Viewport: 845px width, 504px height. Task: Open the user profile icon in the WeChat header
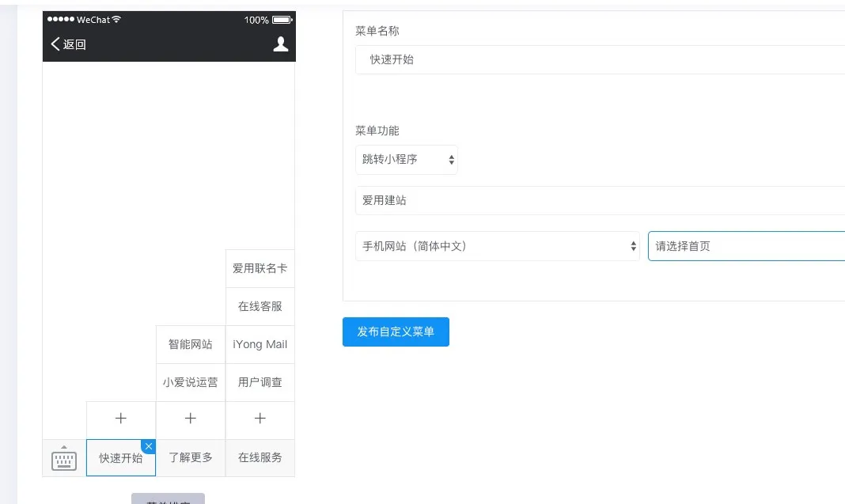coord(280,44)
